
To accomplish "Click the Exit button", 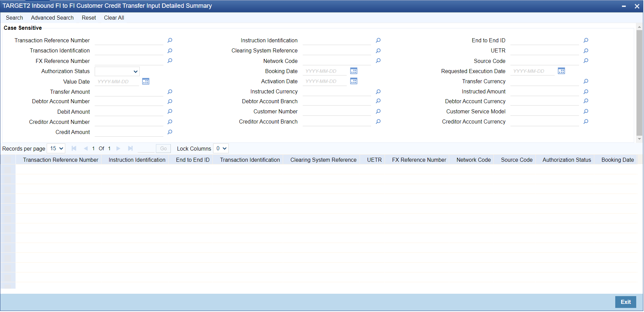I will pos(626,302).
